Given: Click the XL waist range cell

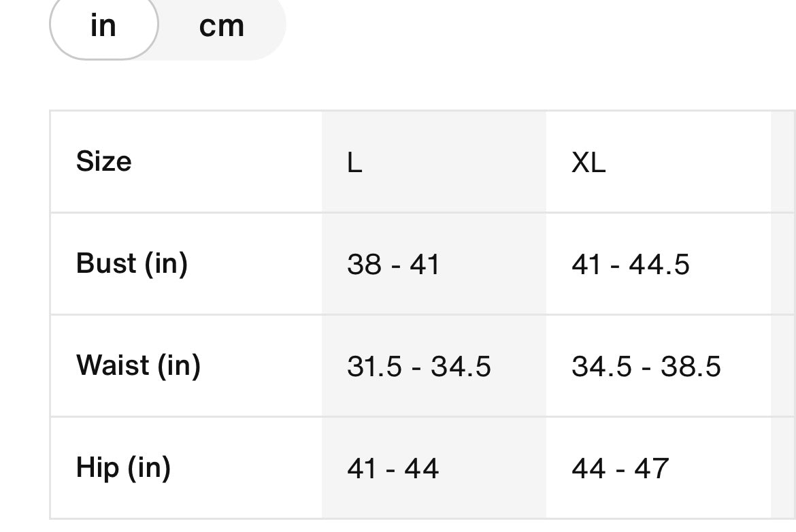Looking at the screenshot, I should 646,366.
